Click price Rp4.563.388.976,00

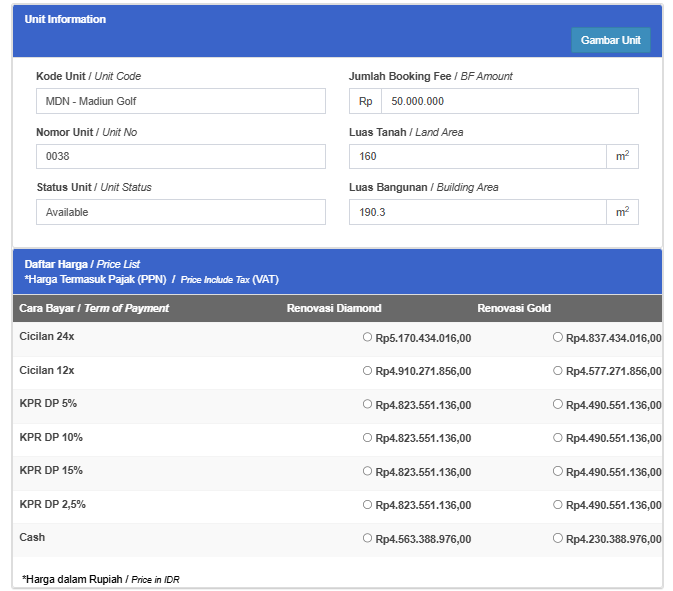(423, 539)
